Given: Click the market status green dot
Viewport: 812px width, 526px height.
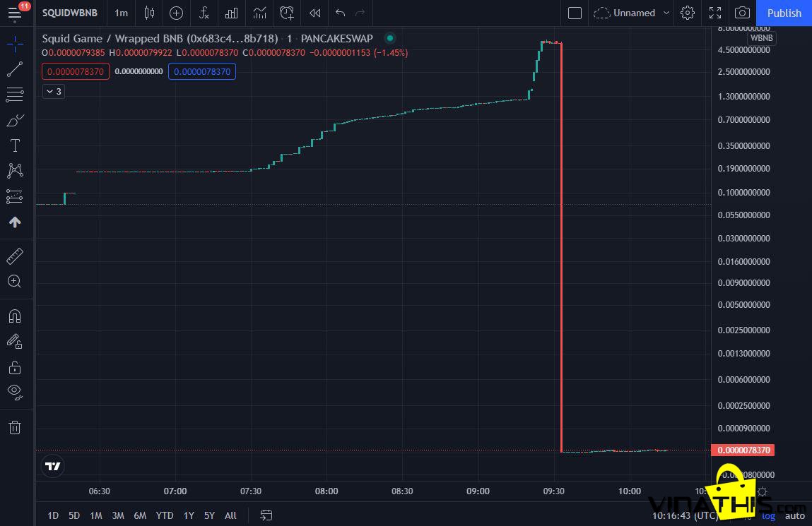Looking at the screenshot, I should point(390,38).
